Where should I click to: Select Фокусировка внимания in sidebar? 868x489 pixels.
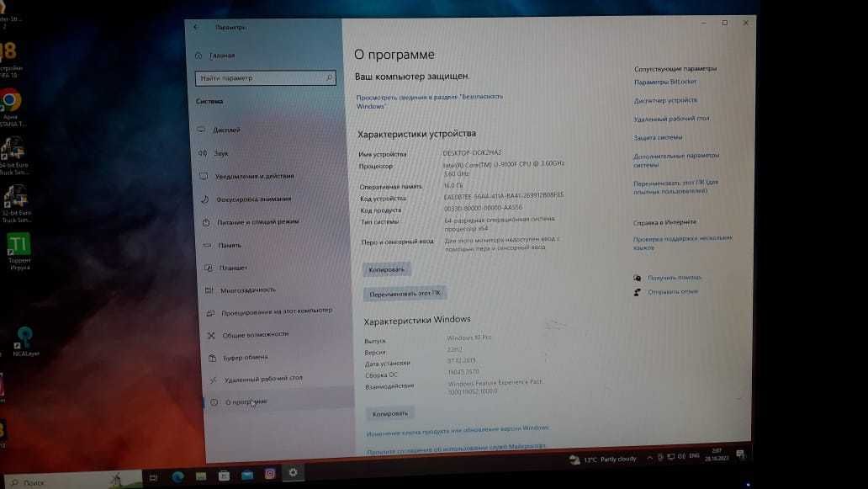(253, 199)
